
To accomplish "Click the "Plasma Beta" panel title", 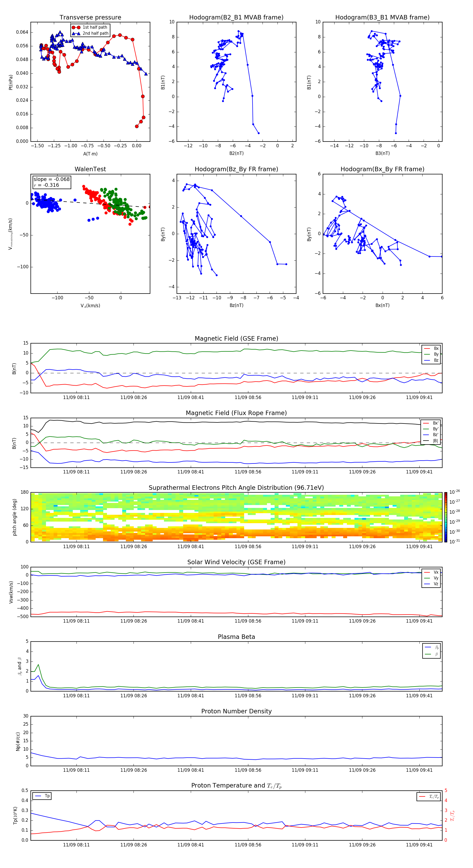I will 236,637.
